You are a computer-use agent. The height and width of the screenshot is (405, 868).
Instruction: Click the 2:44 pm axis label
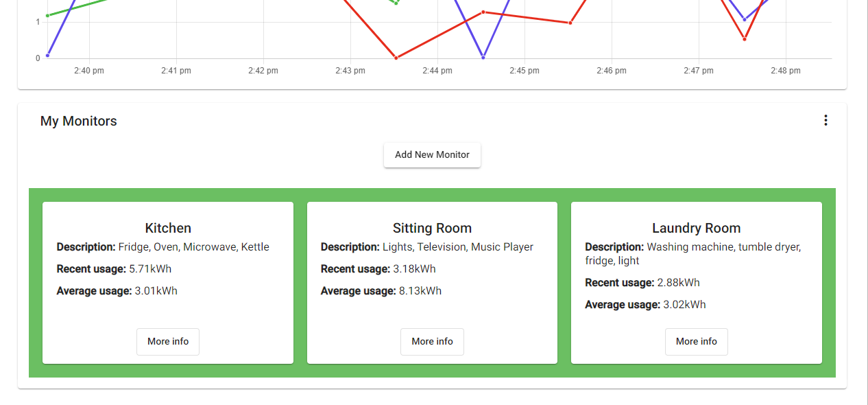[x=437, y=71]
